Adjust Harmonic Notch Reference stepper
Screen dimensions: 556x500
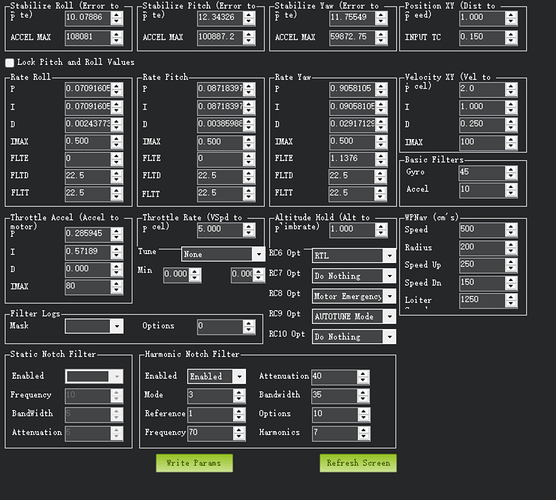tap(239, 414)
